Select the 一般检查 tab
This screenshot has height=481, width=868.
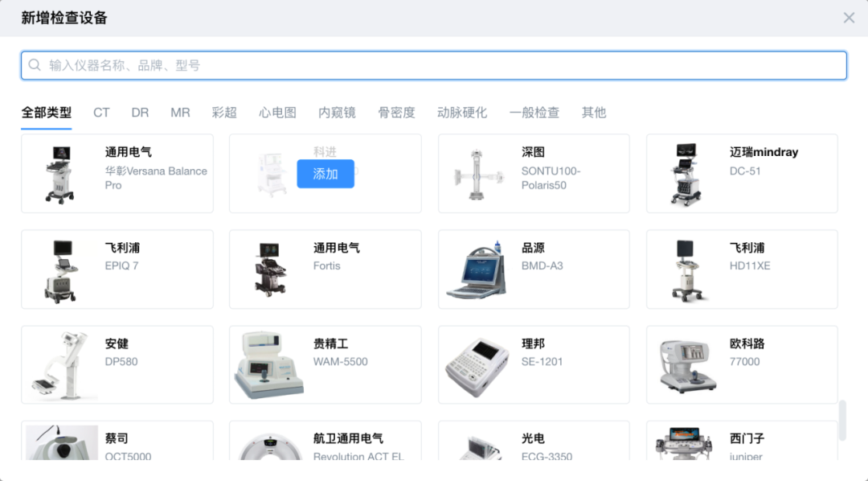[534, 113]
